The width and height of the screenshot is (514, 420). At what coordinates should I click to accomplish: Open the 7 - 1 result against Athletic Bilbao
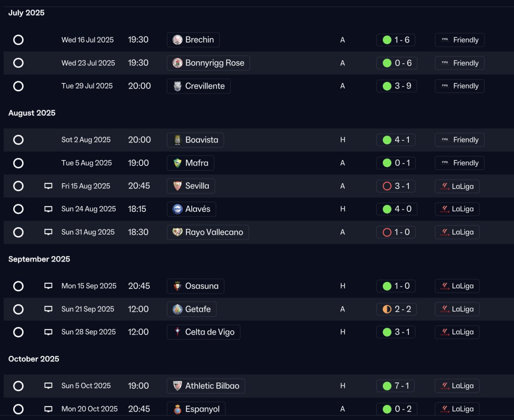point(396,386)
